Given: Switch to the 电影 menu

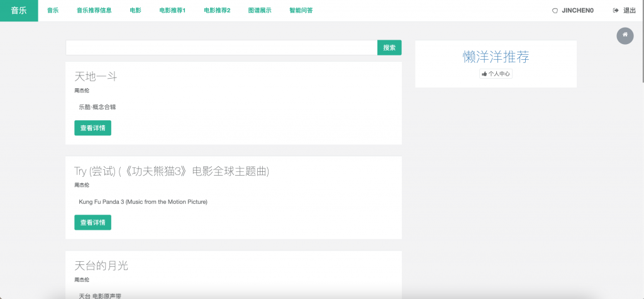Looking at the screenshot, I should [136, 11].
